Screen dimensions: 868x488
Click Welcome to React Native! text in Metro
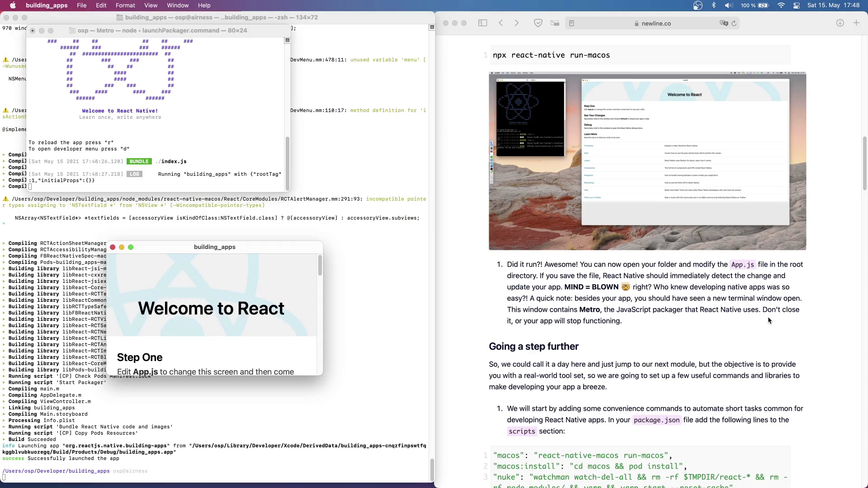(120, 111)
